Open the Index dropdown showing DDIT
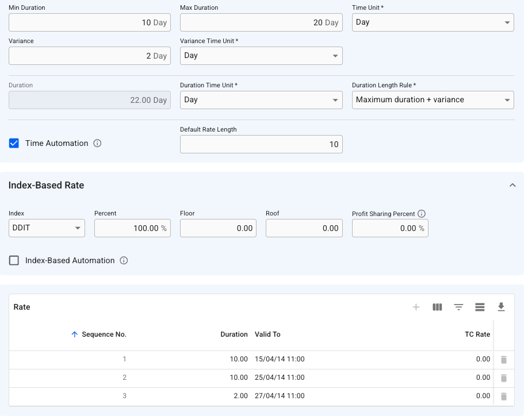Screen dimensions: 528x420 [47, 229]
